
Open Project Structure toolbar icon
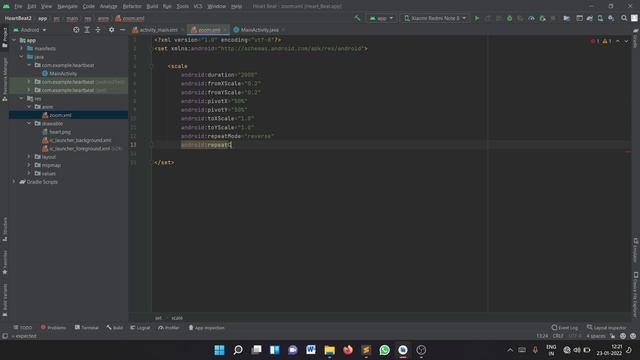click(567, 18)
